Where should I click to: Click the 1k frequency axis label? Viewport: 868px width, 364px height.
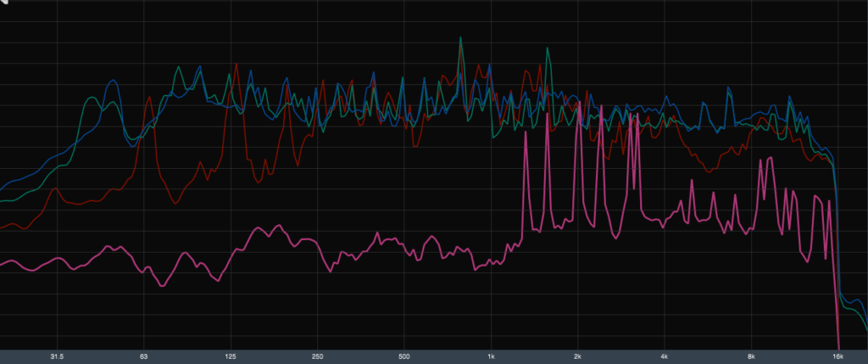click(491, 356)
